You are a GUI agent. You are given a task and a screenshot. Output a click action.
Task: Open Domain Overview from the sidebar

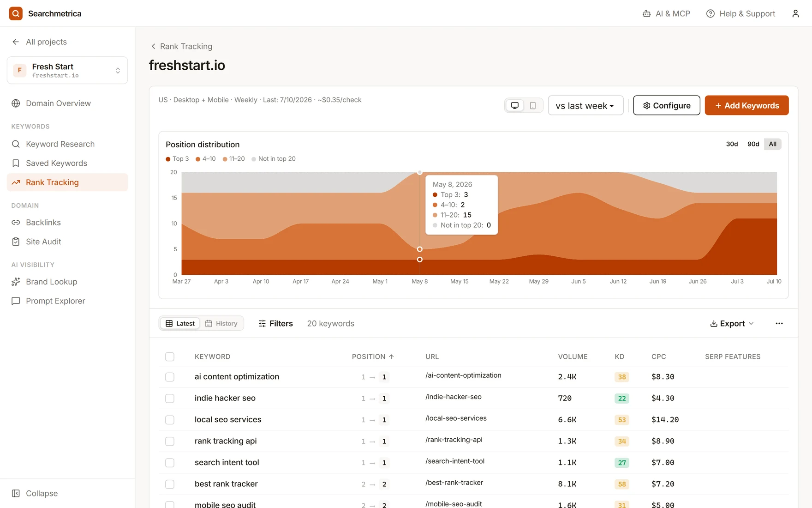point(67,103)
